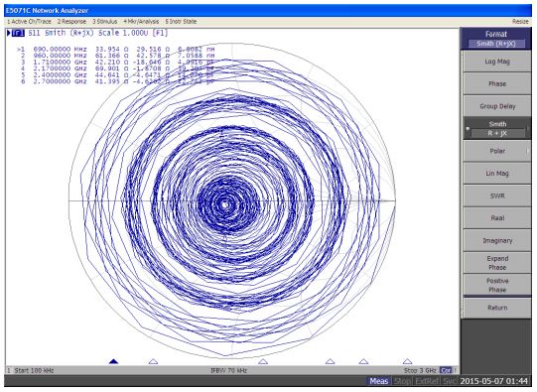Choose the Real format
537x392 pixels.
(x=497, y=218)
